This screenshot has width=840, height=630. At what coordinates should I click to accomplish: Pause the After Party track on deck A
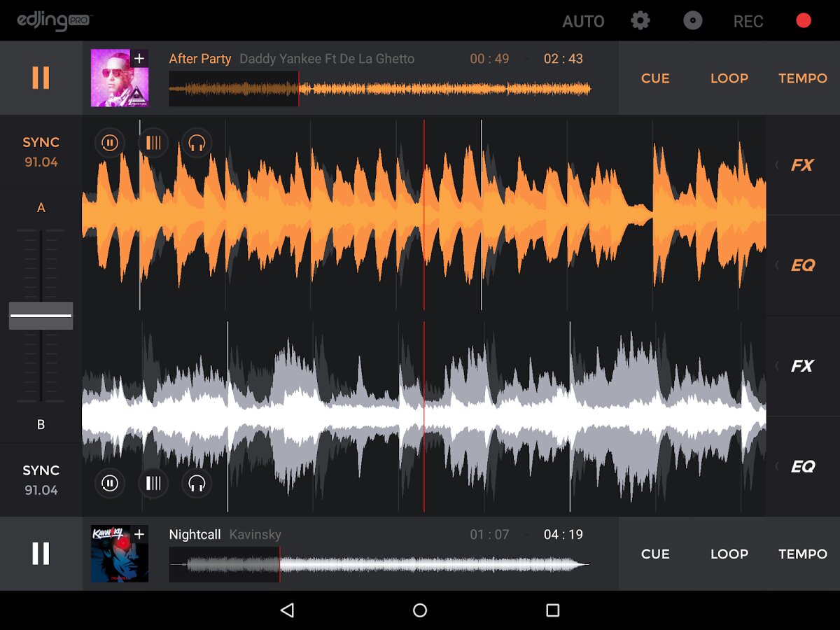(41, 78)
